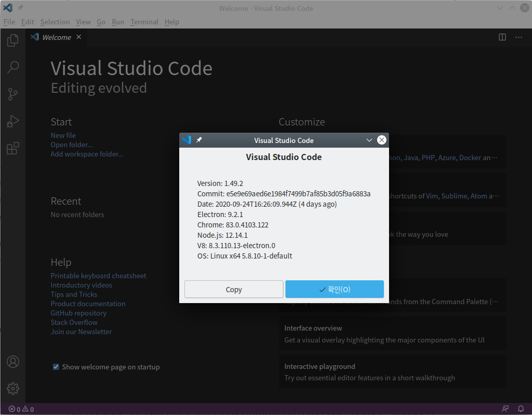Open notifications bell in status bar
The image size is (532, 415).
coord(521,409)
